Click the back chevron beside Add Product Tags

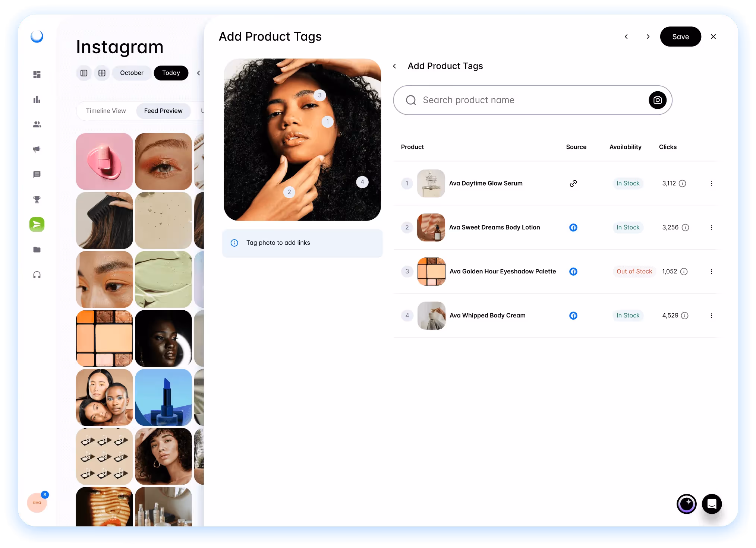coord(395,66)
